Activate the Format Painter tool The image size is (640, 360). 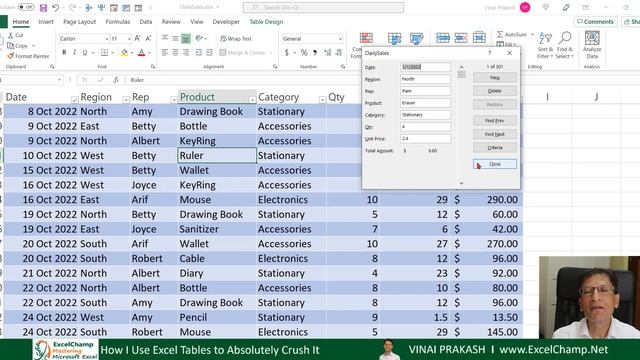(x=28, y=56)
